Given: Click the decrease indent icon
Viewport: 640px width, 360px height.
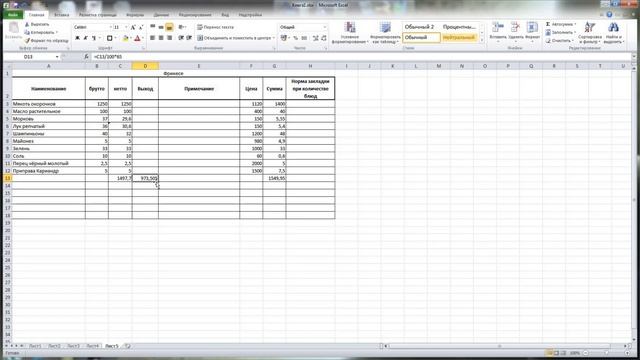Looking at the screenshot, I should point(181,38).
